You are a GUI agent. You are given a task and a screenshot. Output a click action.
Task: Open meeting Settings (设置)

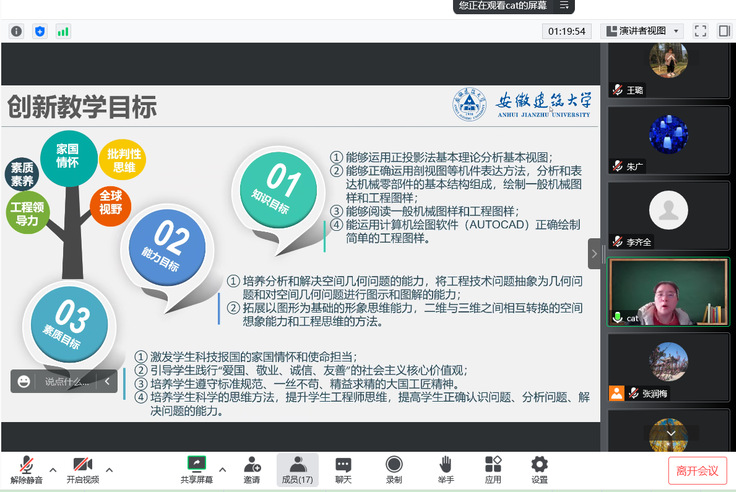[x=539, y=469]
